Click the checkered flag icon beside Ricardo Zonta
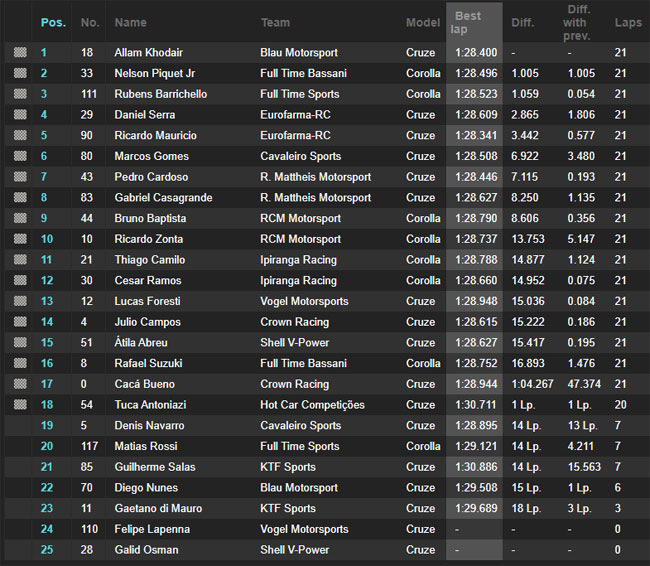Screen dimensions: 650x566 [20, 239]
